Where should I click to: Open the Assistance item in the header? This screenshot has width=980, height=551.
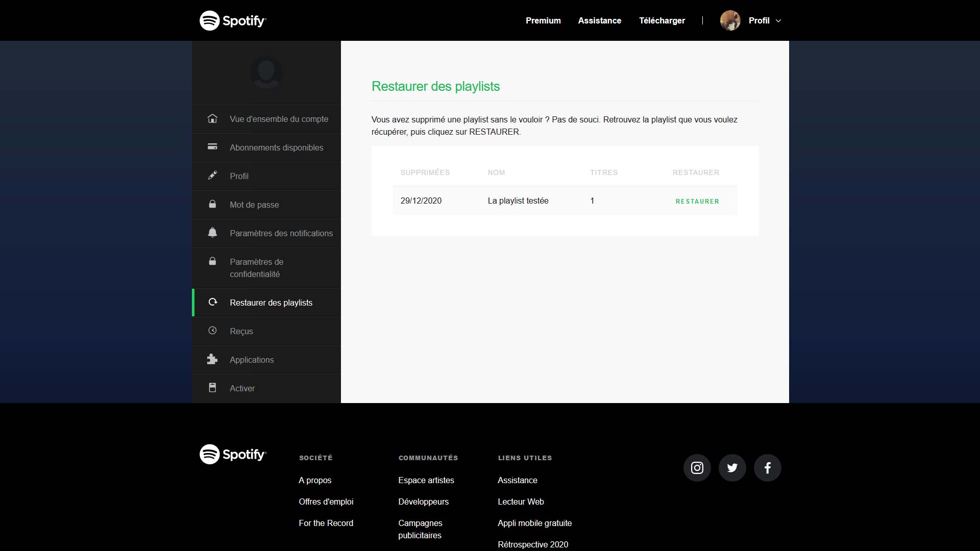click(600, 20)
